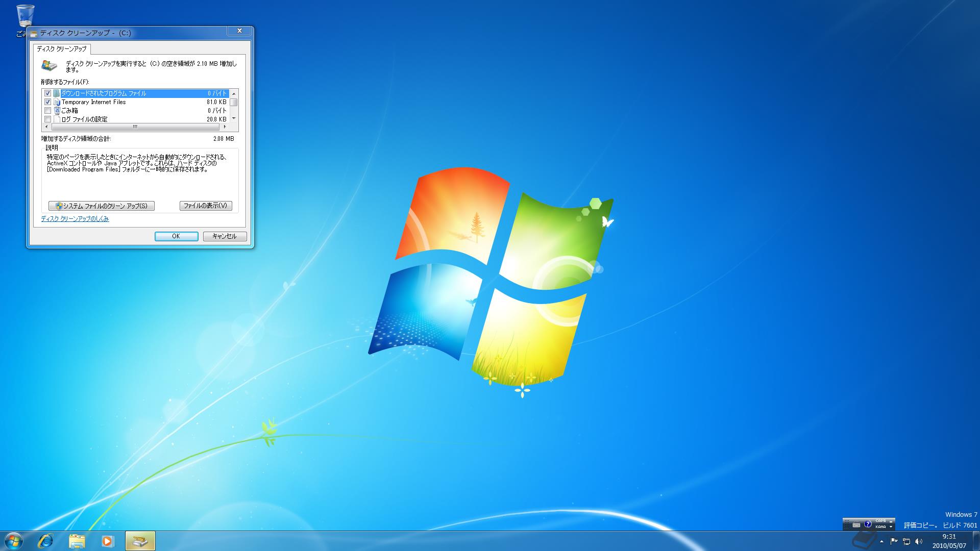The width and height of the screenshot is (980, 551).
Task: Toggle CAPS on the language bar
Action: (x=880, y=521)
